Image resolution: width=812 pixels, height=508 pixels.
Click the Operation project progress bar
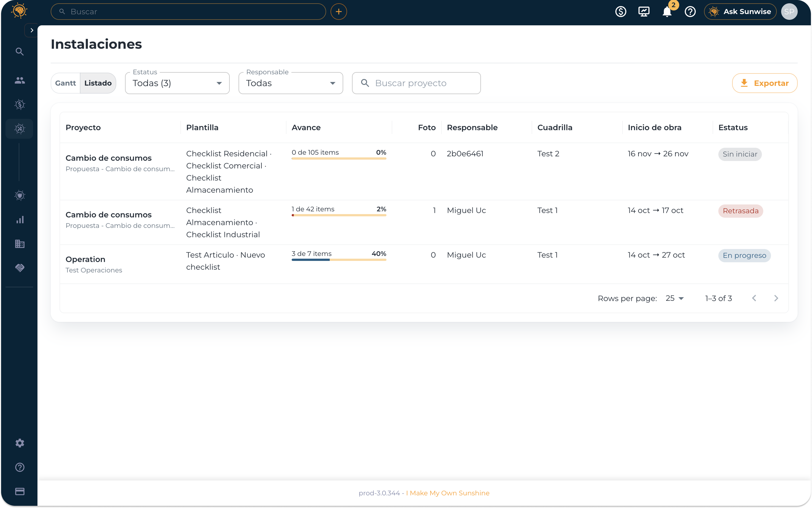click(x=339, y=260)
